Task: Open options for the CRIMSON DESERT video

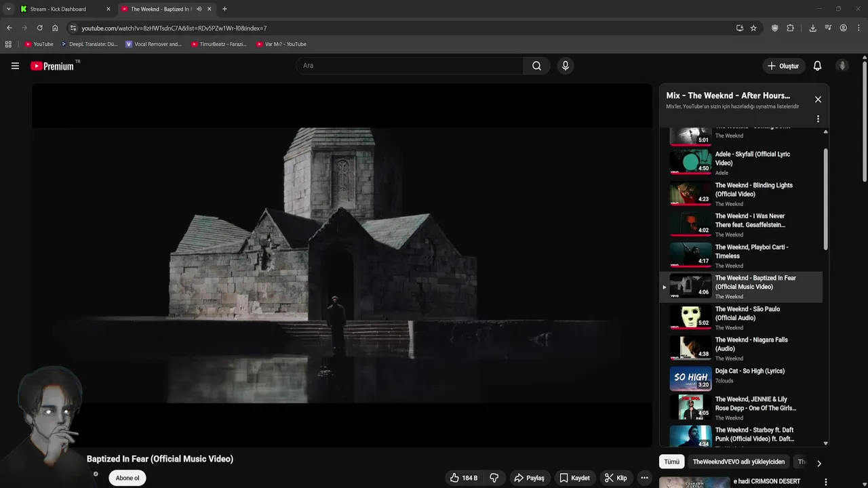Action: 825,482
